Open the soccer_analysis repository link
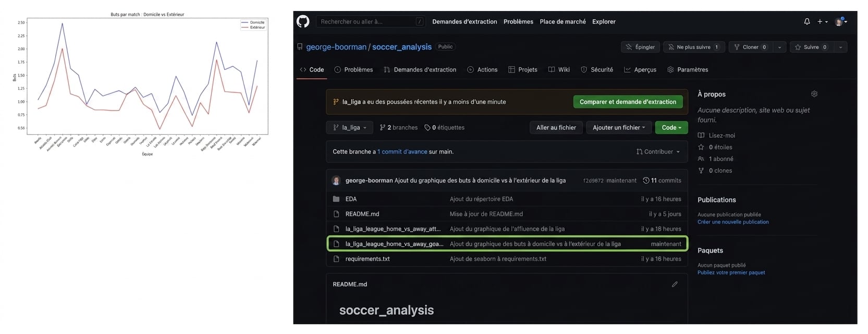This screenshot has height=334, width=868. pos(402,47)
